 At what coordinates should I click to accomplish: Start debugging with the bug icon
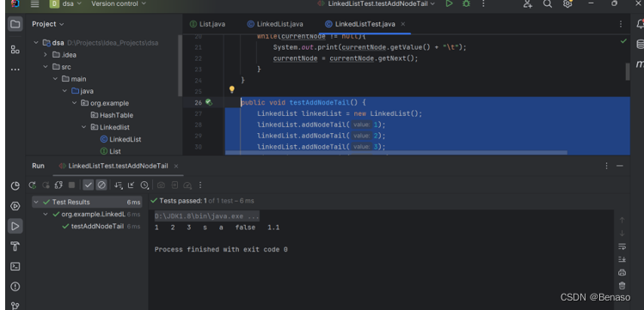coord(466,3)
